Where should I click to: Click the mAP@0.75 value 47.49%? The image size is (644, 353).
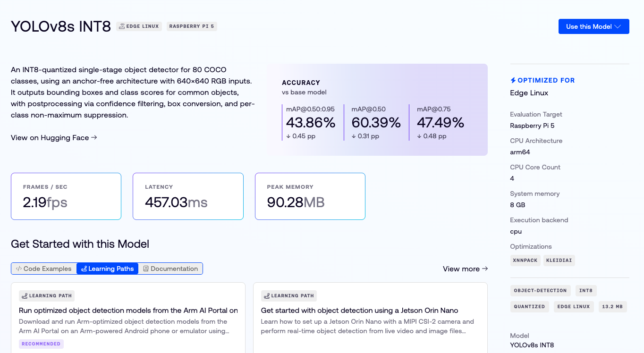[441, 123]
